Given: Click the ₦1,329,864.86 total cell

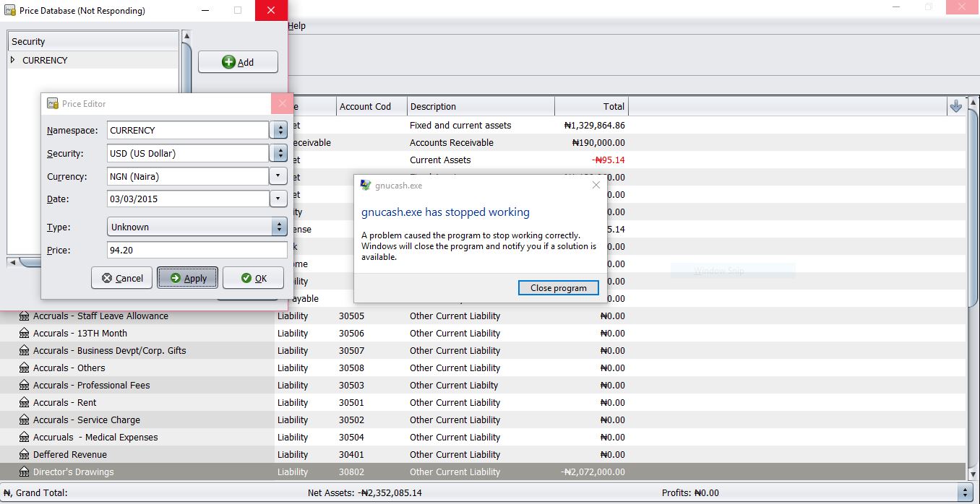Looking at the screenshot, I should (x=594, y=126).
